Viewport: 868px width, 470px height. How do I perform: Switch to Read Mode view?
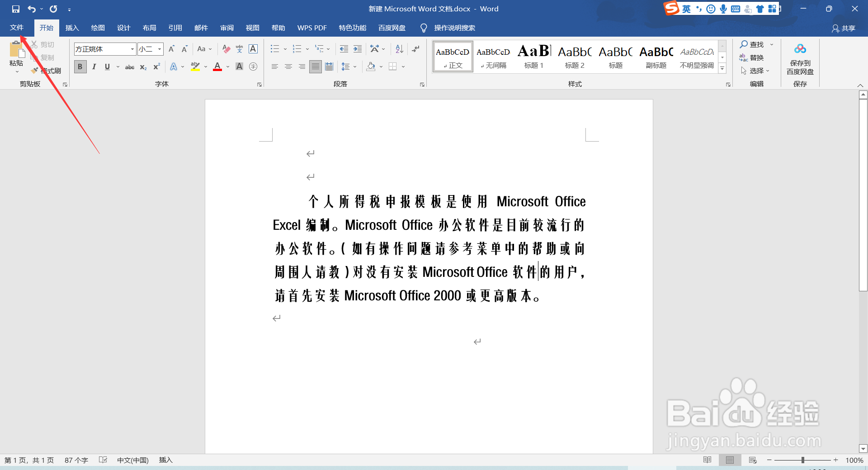coord(707,460)
